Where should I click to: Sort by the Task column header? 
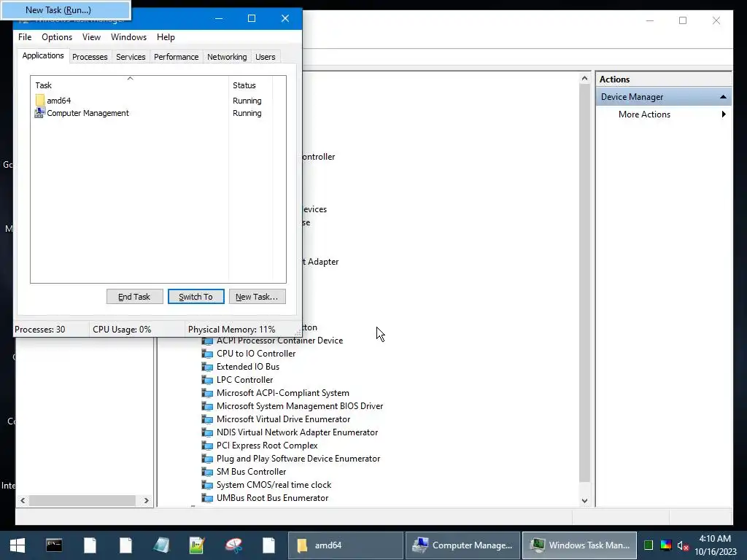(x=130, y=85)
